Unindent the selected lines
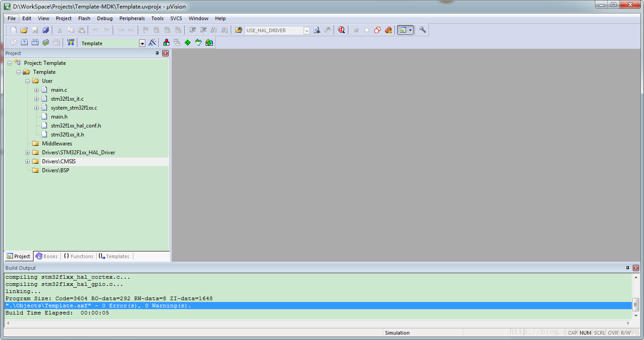The image size is (644, 340). [x=203, y=30]
